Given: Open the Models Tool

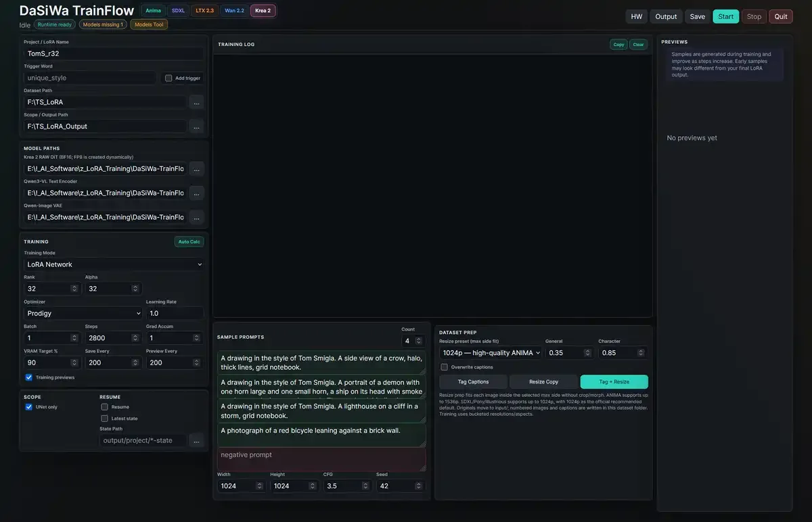Looking at the screenshot, I should click(149, 24).
